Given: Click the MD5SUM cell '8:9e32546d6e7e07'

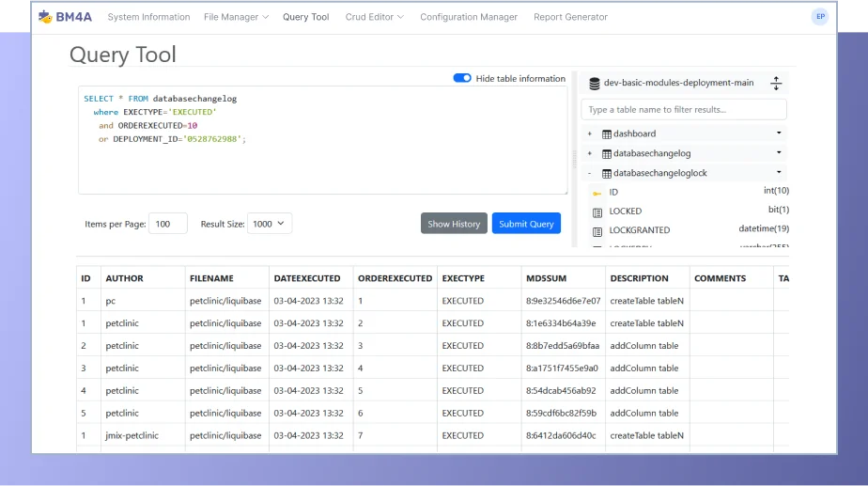Looking at the screenshot, I should coord(563,301).
